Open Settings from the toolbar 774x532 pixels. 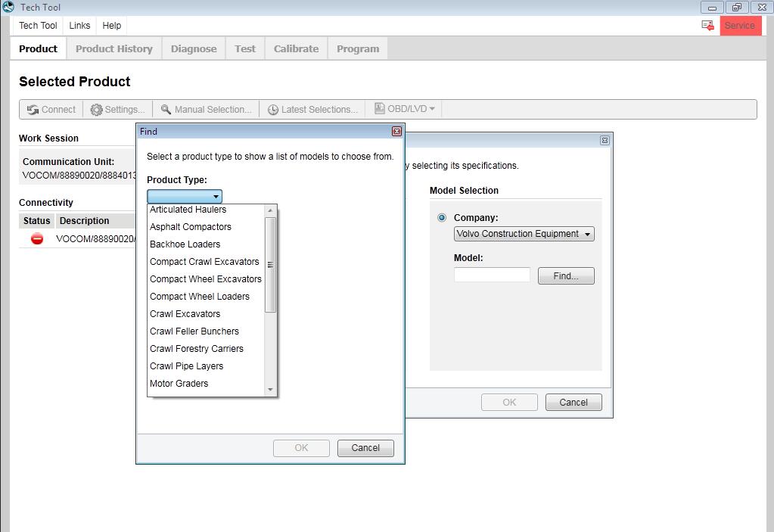pyautogui.click(x=117, y=110)
